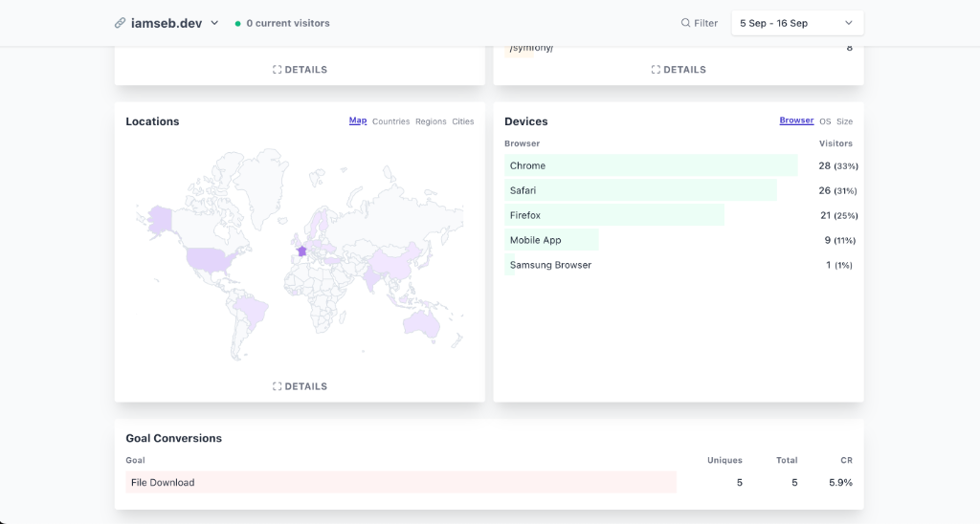Switch to the Size tab in Devices
This screenshot has width=980, height=524.
point(844,121)
